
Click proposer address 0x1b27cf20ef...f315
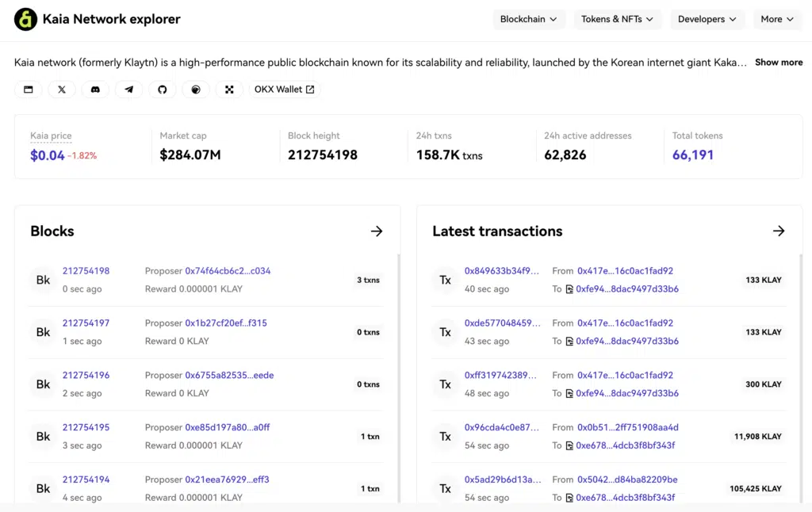tap(226, 323)
